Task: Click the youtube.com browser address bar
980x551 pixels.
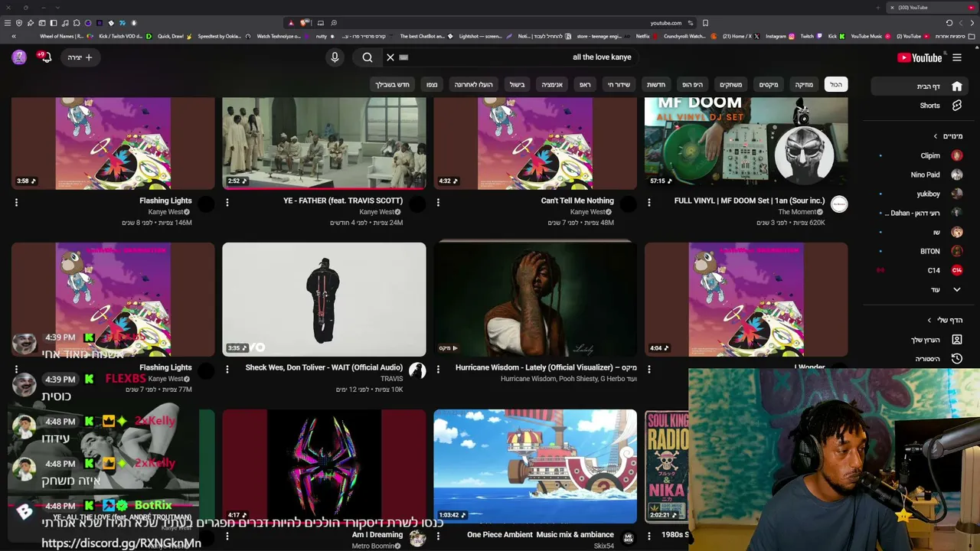Action: pyautogui.click(x=490, y=23)
